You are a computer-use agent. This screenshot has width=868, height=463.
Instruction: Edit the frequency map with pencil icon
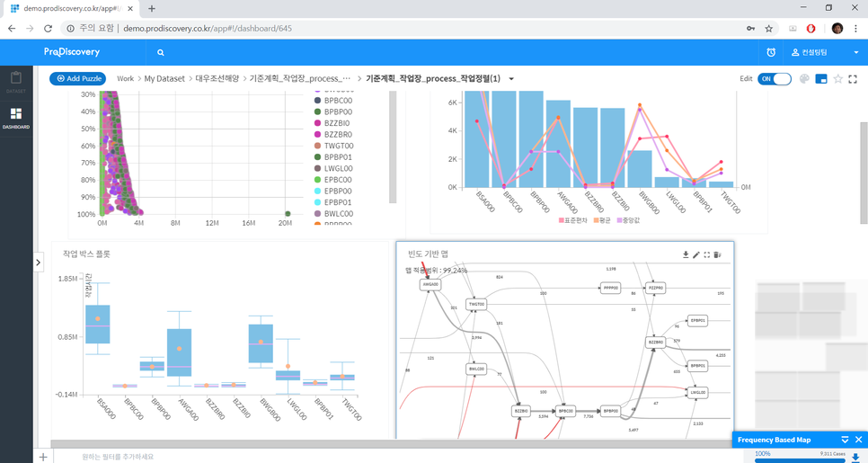(x=696, y=255)
